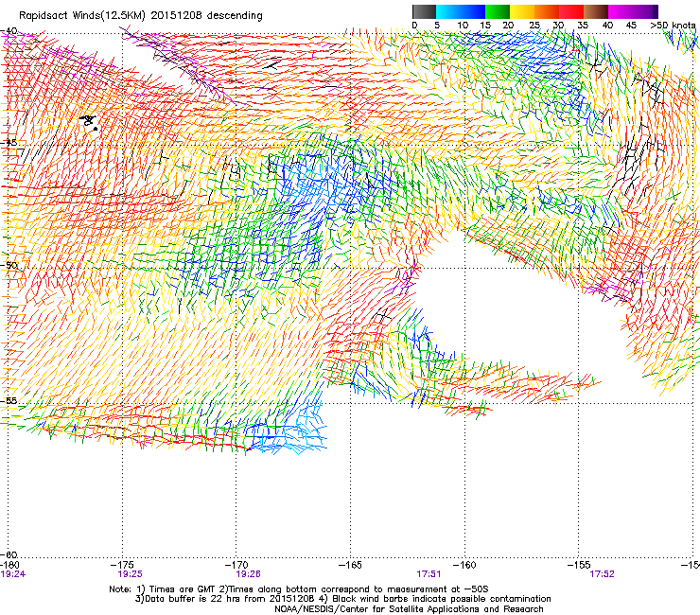Image resolution: width=700 pixels, height=615 pixels.
Task: Pick the orange 25–30 knots legend segment
Action: tap(547, 11)
